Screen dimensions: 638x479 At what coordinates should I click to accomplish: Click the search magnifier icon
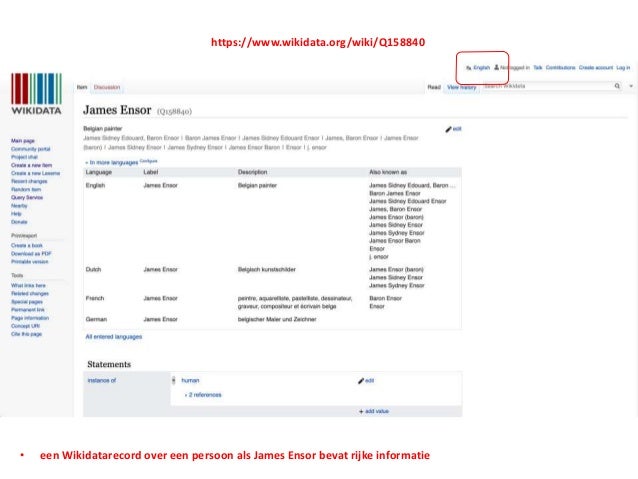click(x=617, y=86)
